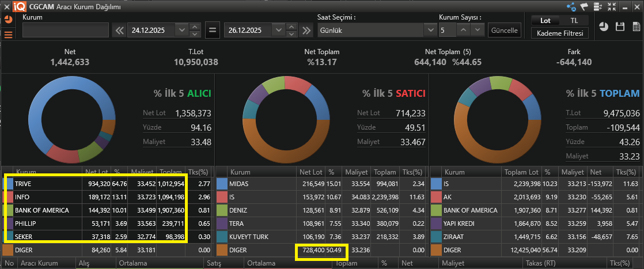Open the end date 26.12.2025 dropdown

tap(278, 31)
